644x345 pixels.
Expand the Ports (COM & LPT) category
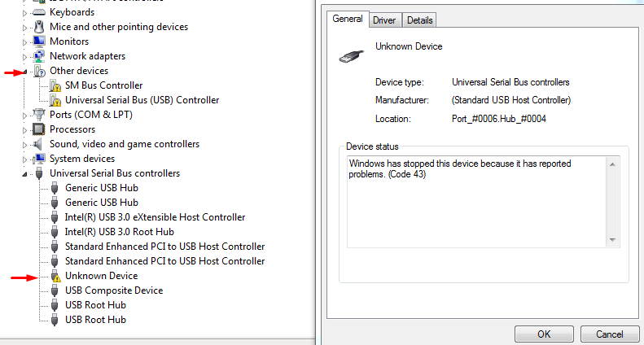pyautogui.click(x=26, y=115)
